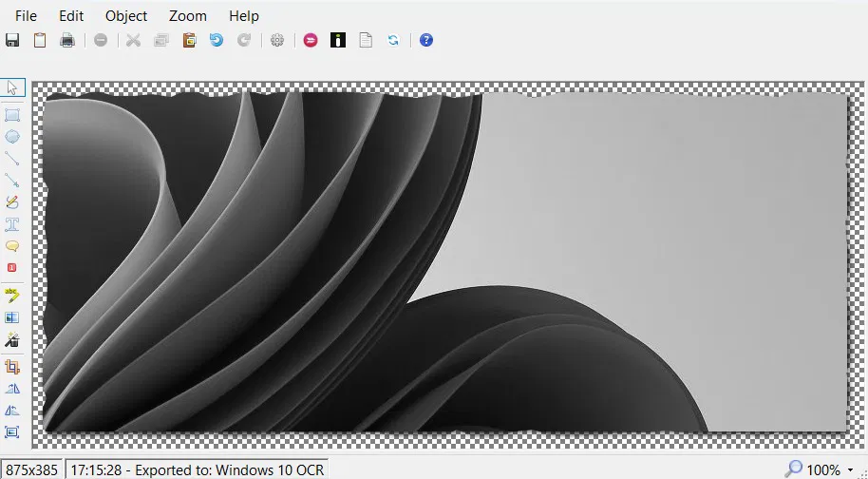Screen dimensions: 868x479
Task: Select the speech bubble tool
Action: click(x=12, y=246)
